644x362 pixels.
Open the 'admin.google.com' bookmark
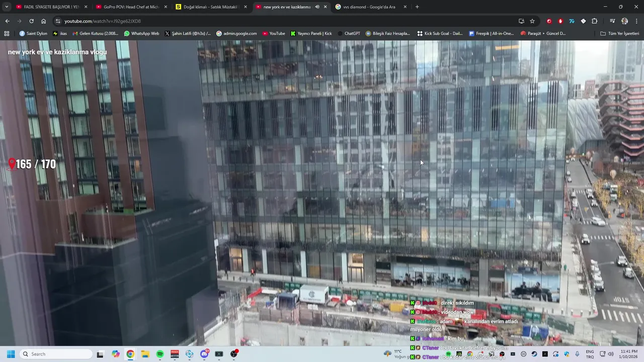236,34
